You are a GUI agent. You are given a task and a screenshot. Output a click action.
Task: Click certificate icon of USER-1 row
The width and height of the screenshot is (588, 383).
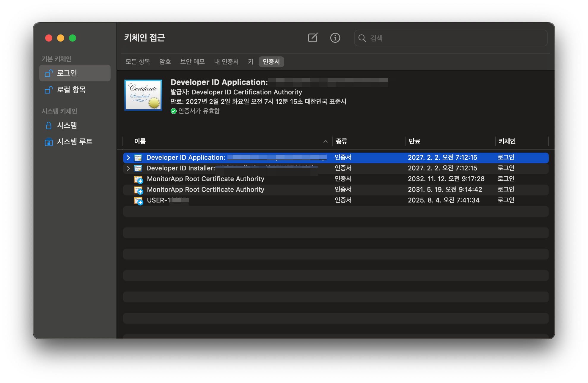[138, 201]
